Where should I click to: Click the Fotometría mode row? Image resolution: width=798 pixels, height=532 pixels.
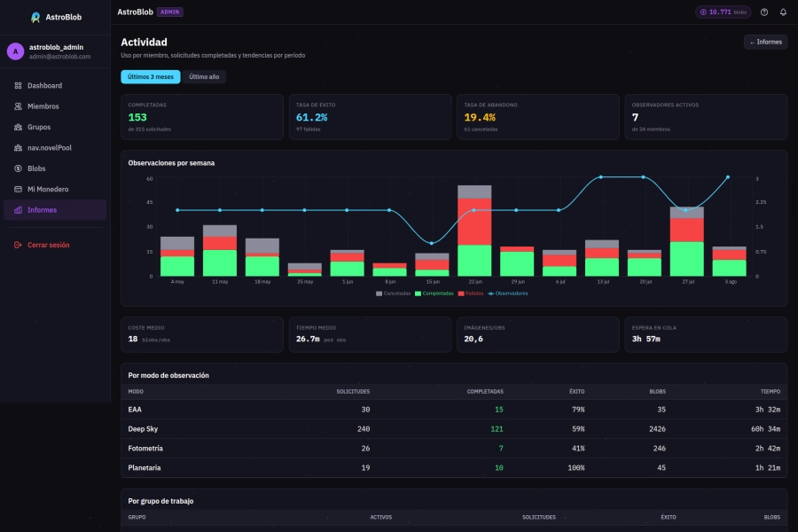(x=454, y=449)
